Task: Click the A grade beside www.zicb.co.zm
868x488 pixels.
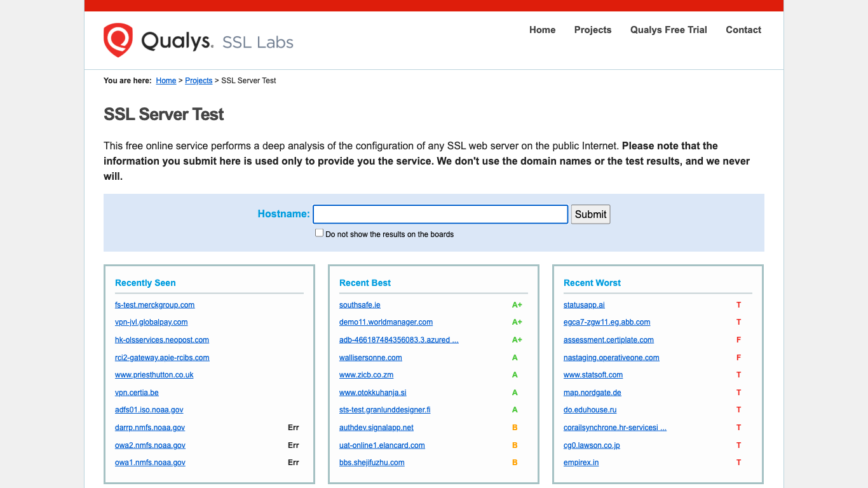Action: pyautogui.click(x=515, y=375)
